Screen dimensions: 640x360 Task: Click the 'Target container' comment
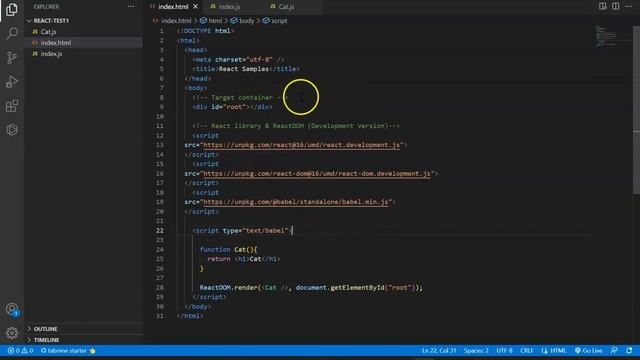click(240, 98)
